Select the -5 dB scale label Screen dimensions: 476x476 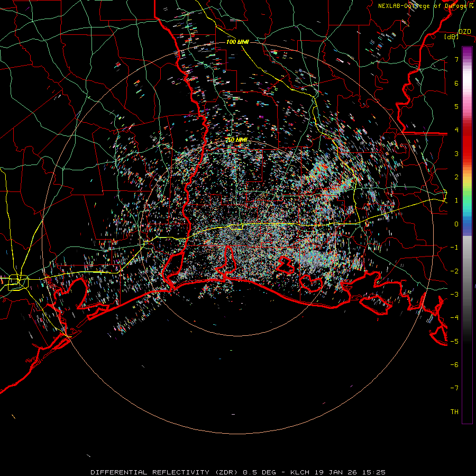coord(454,342)
